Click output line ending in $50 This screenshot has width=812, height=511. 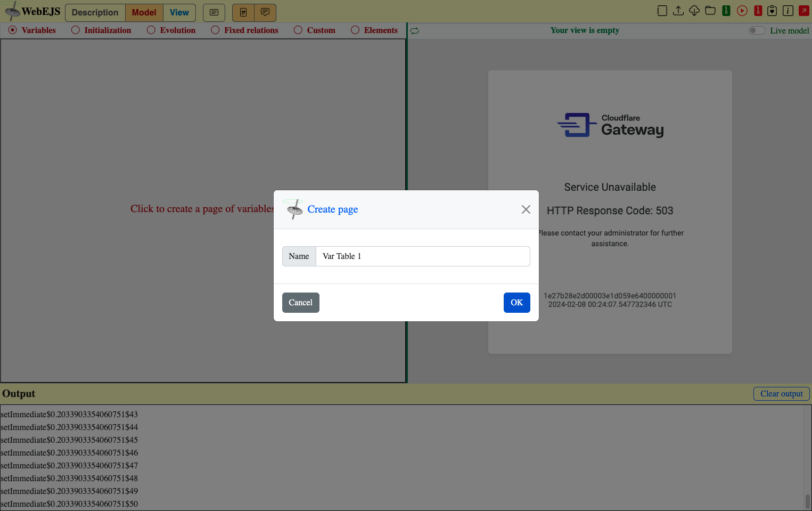[x=69, y=504]
